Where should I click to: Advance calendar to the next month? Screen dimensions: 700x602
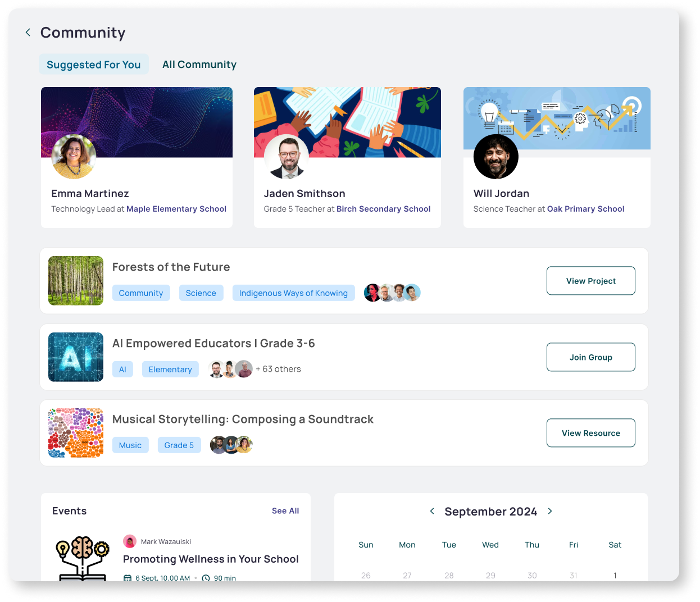click(550, 511)
